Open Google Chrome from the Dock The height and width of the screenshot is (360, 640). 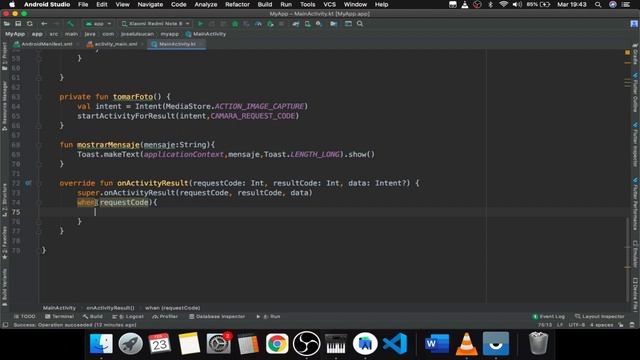click(x=277, y=343)
